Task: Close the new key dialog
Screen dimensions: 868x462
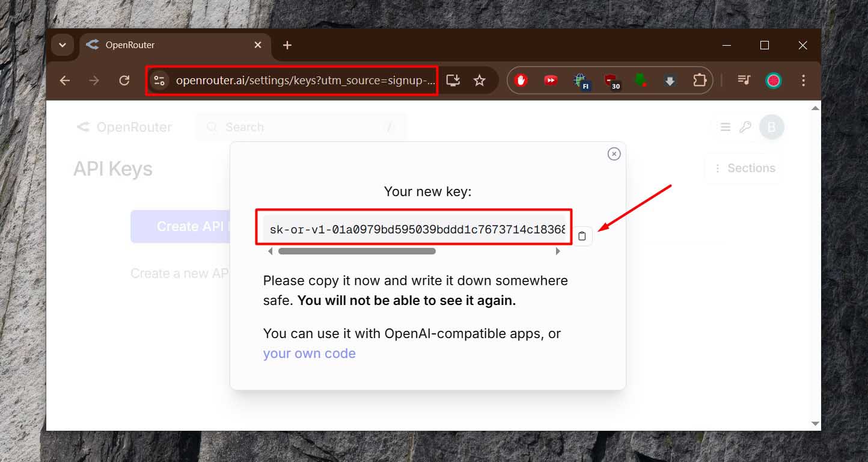Action: point(614,154)
